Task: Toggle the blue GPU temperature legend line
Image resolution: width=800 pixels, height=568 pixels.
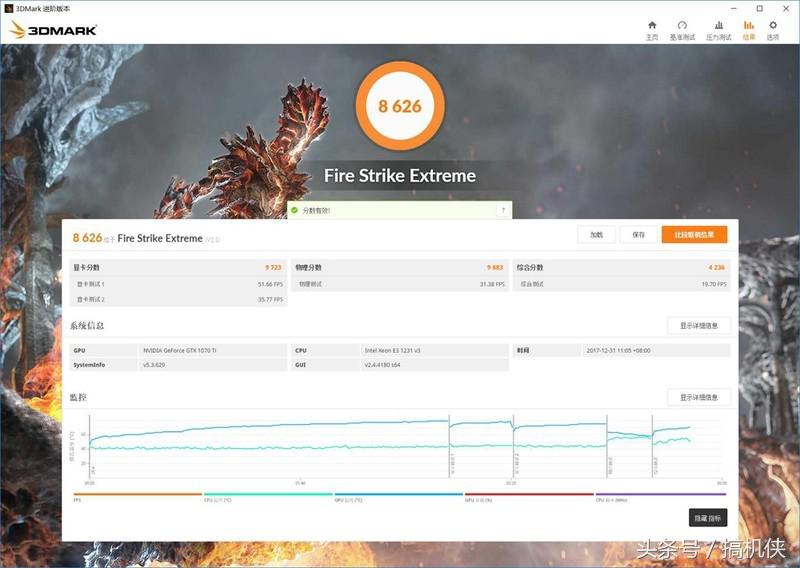Action: pyautogui.click(x=398, y=494)
